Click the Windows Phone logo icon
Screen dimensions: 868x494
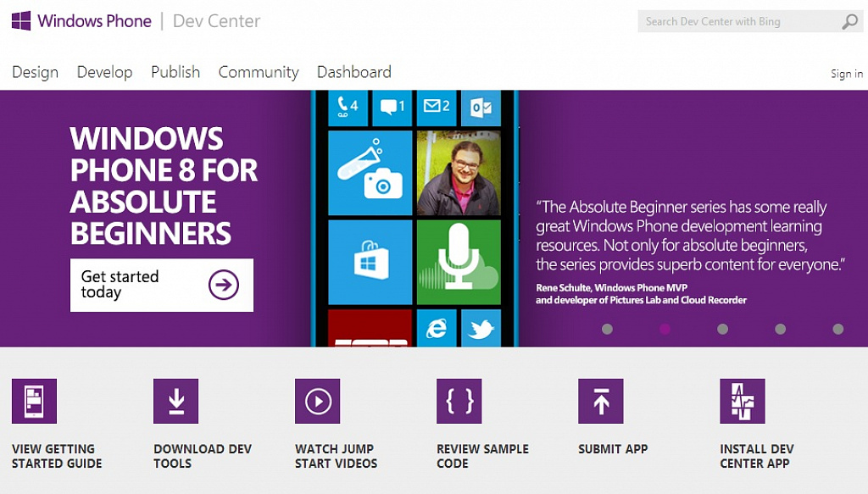coord(21,21)
